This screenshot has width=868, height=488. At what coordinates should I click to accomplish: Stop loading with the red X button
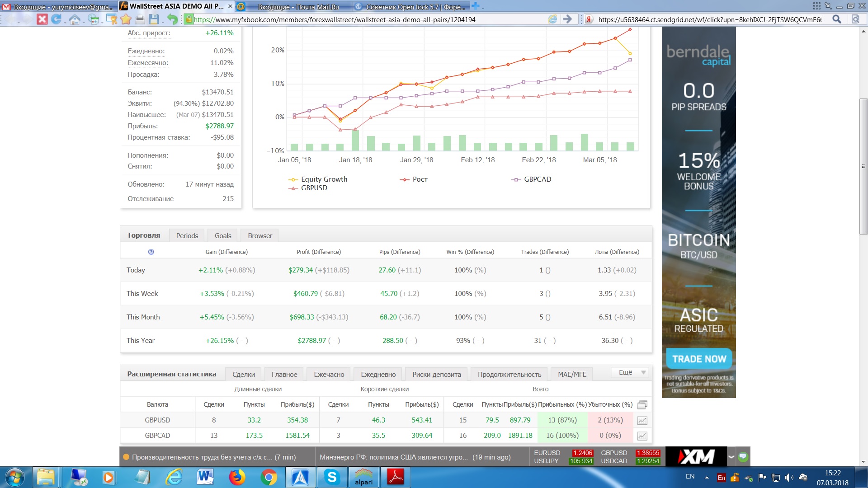coord(42,19)
